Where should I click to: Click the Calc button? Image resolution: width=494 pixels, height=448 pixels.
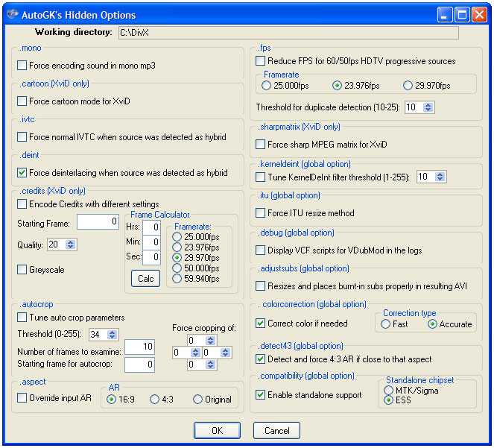point(145,278)
